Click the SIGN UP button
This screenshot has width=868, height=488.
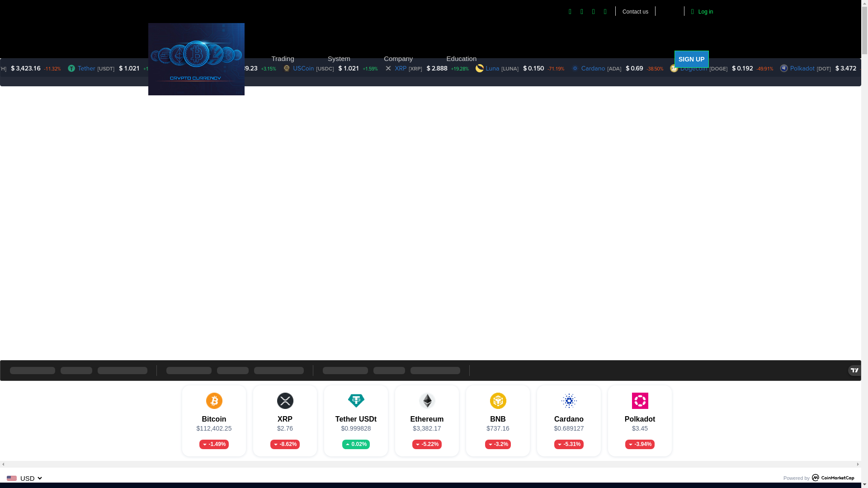(x=691, y=59)
